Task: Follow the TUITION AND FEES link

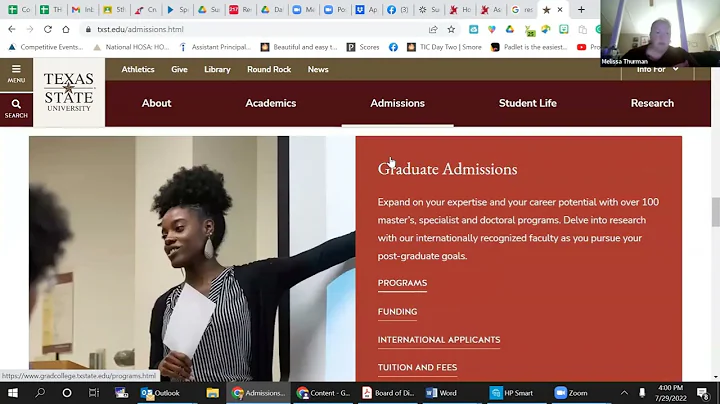Action: (x=417, y=367)
